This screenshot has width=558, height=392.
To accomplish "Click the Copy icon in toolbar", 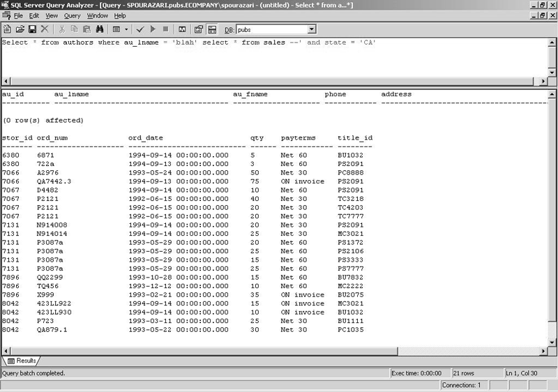I will [75, 29].
